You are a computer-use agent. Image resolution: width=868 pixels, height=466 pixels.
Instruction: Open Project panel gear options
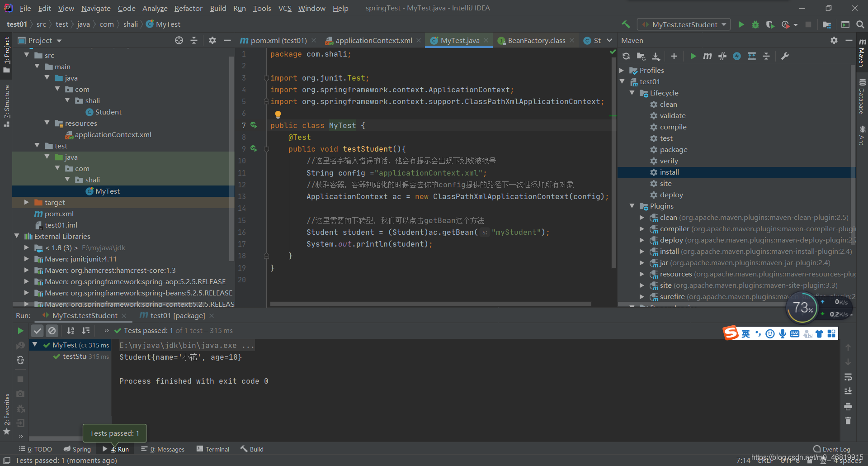(x=212, y=40)
